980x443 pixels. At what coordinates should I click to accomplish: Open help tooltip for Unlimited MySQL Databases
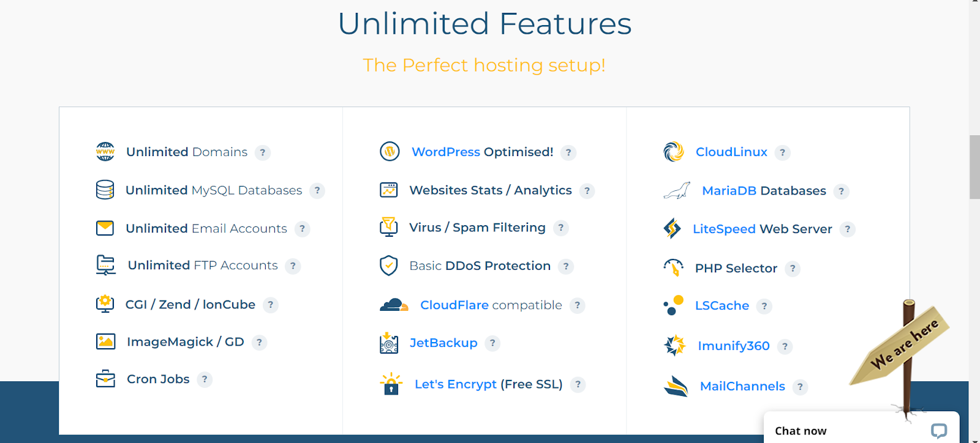point(317,190)
